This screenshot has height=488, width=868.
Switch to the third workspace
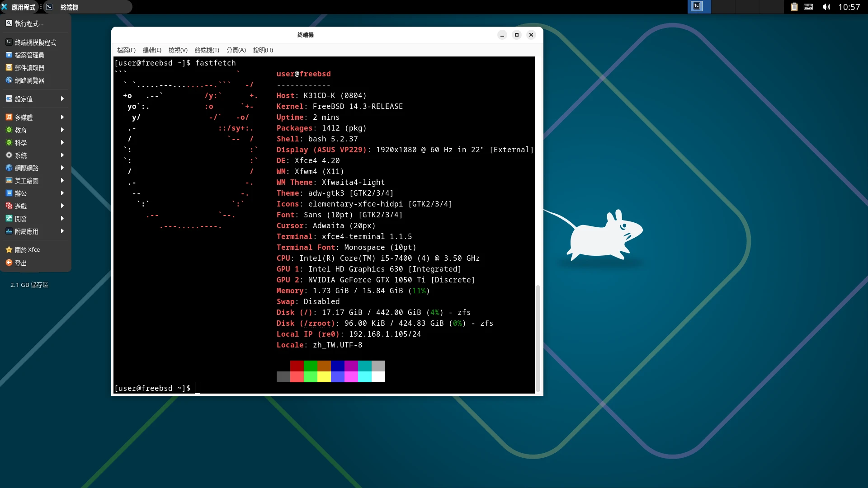(x=747, y=7)
